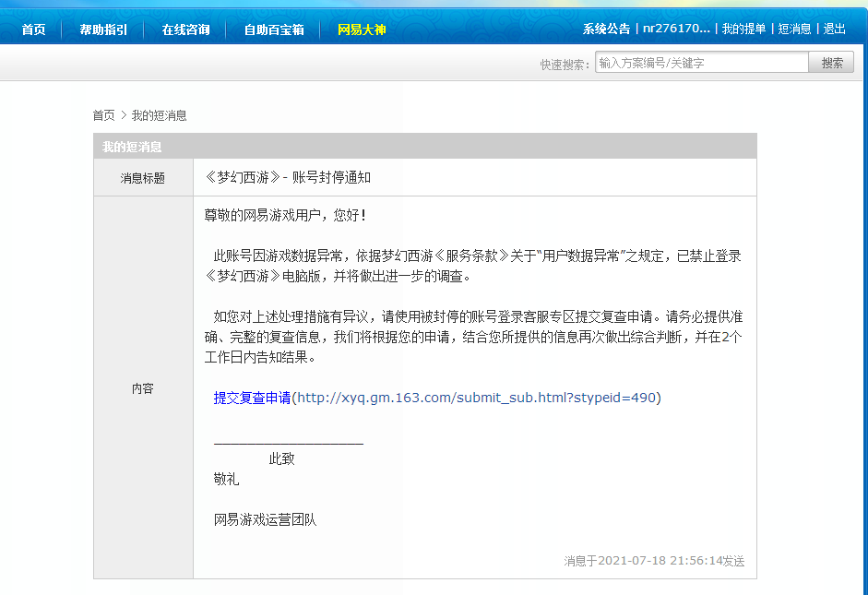
Task: Open the 帮助指引 menu item
Action: coord(103,30)
